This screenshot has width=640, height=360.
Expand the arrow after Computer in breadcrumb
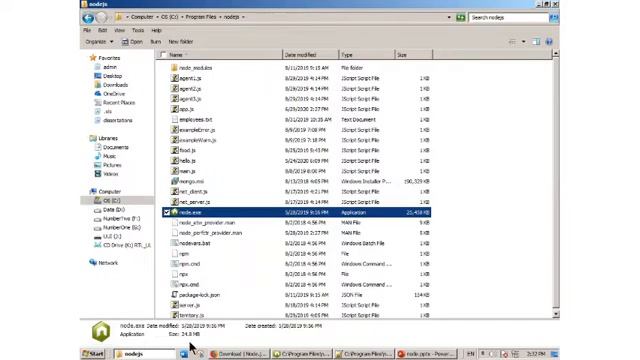157,17
